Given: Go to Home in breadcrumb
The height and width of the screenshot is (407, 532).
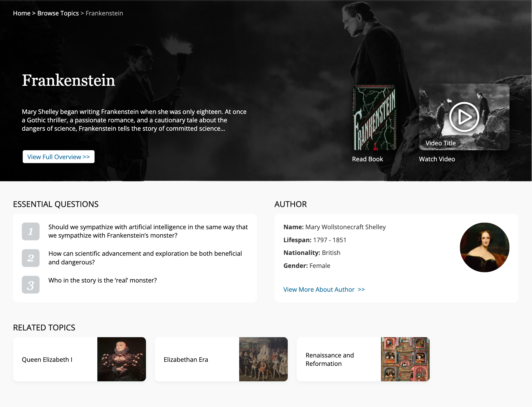Looking at the screenshot, I should (22, 13).
